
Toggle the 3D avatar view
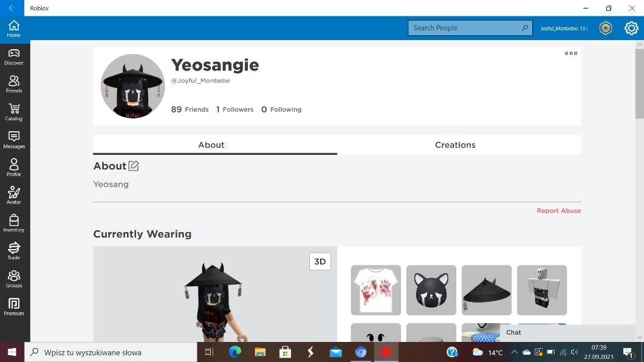320,262
